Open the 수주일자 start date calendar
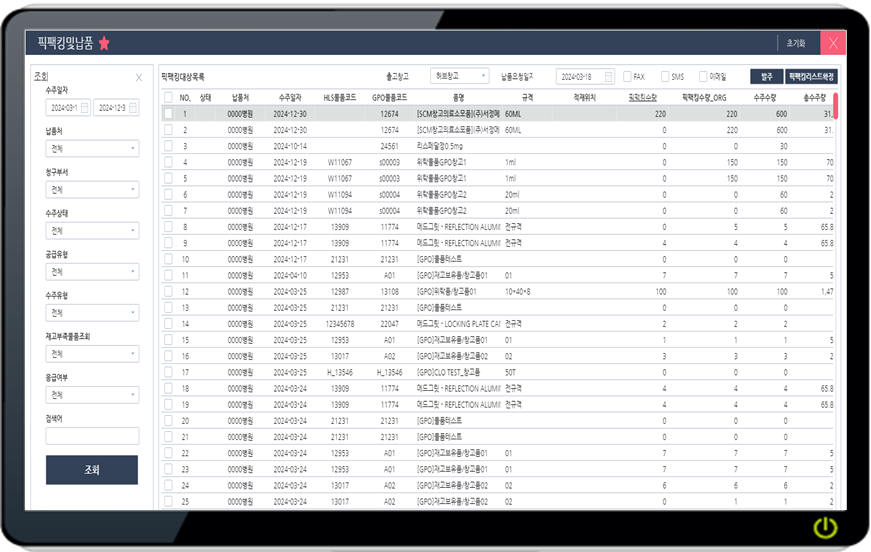This screenshot has width=871, height=552. (84, 108)
